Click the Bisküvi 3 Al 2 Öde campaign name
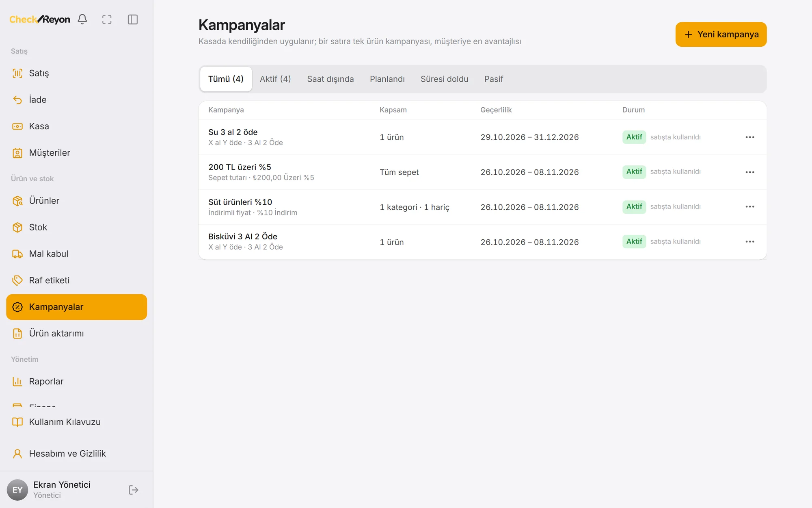 point(243,237)
